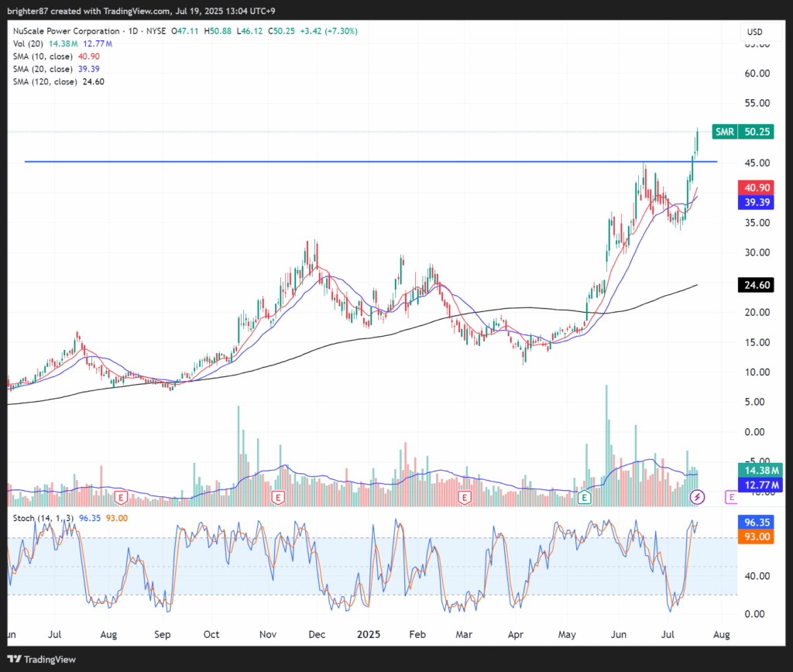
Task: Click the 96.35 value in Stoch legend
Action: (x=90, y=518)
